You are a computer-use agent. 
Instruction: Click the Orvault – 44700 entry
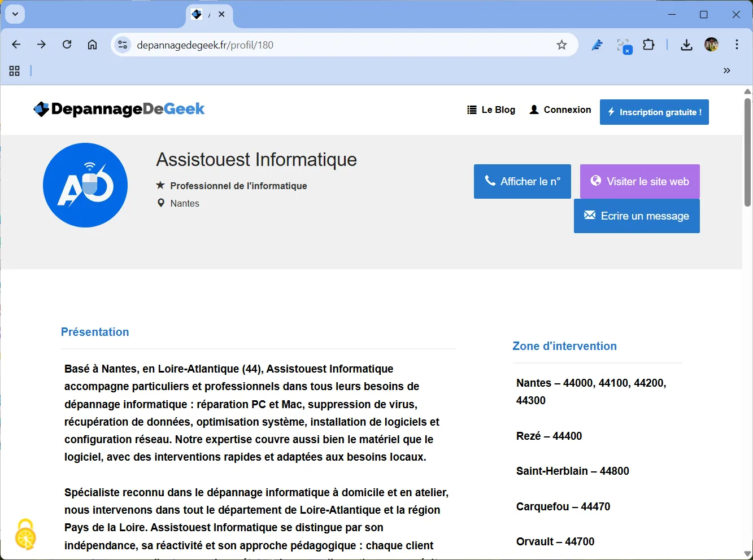click(x=555, y=541)
